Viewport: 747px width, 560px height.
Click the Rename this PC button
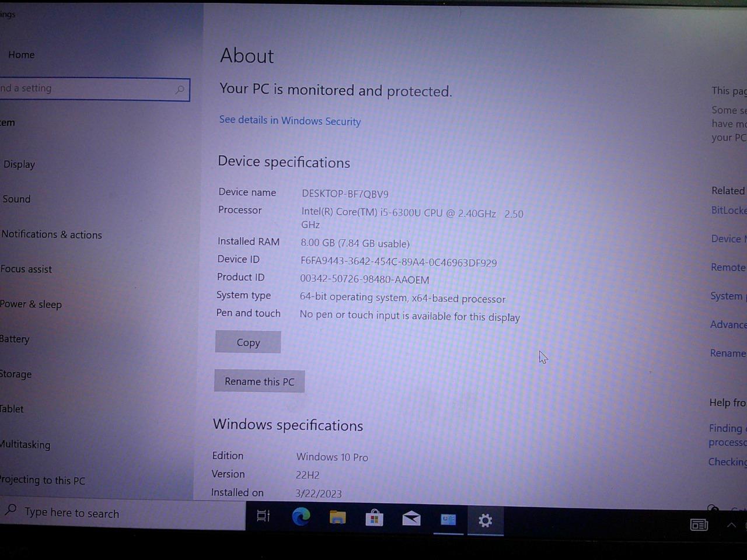pos(259,381)
